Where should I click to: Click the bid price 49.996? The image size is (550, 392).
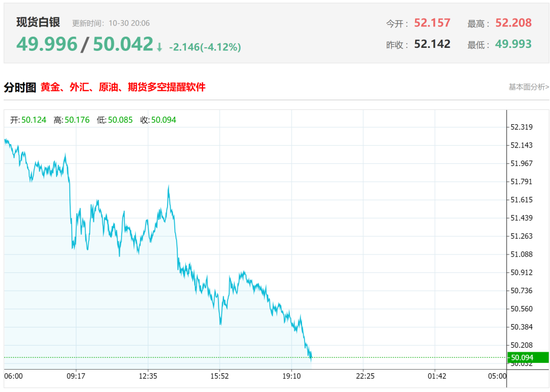[47, 44]
